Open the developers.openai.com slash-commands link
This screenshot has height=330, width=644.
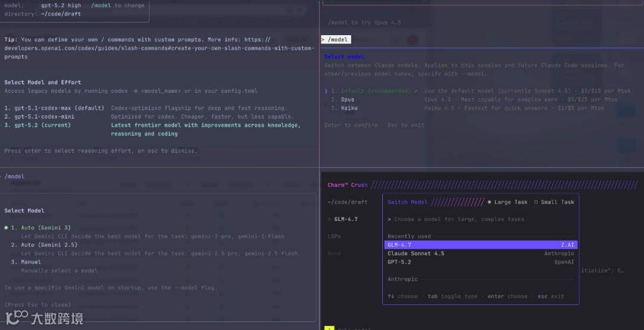coord(159,48)
